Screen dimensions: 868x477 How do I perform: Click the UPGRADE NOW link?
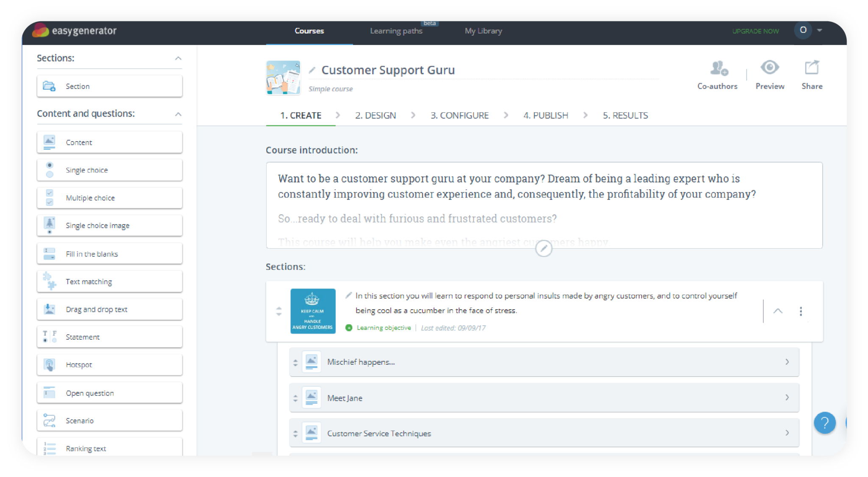click(755, 31)
